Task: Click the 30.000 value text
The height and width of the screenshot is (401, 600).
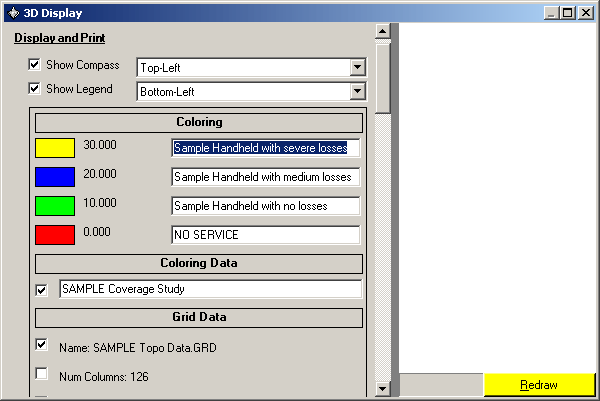Action: point(100,145)
